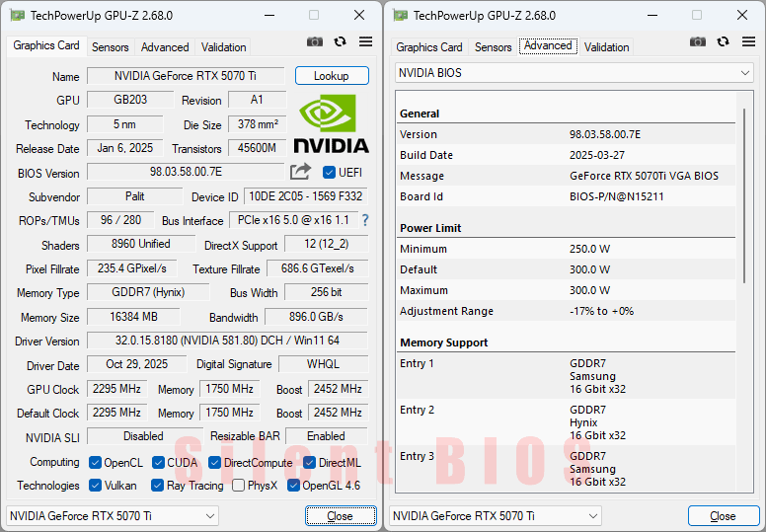Click Close button in right GPU-Z window
The image size is (766, 532).
coord(724,516)
